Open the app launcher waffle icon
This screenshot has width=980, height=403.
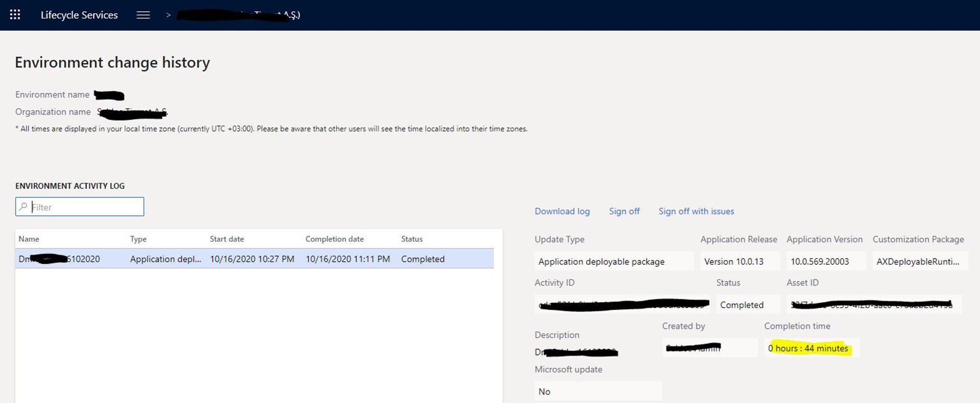[x=15, y=15]
